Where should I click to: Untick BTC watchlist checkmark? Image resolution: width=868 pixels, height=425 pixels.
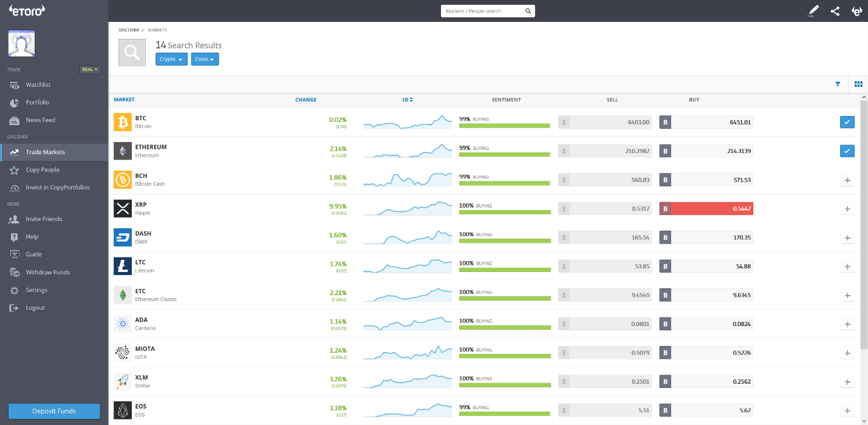[847, 122]
